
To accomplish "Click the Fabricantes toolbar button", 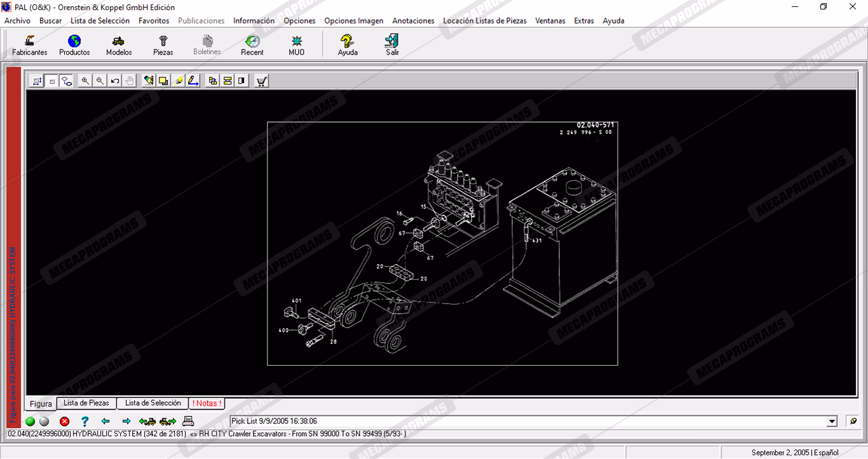I will 30,45.
